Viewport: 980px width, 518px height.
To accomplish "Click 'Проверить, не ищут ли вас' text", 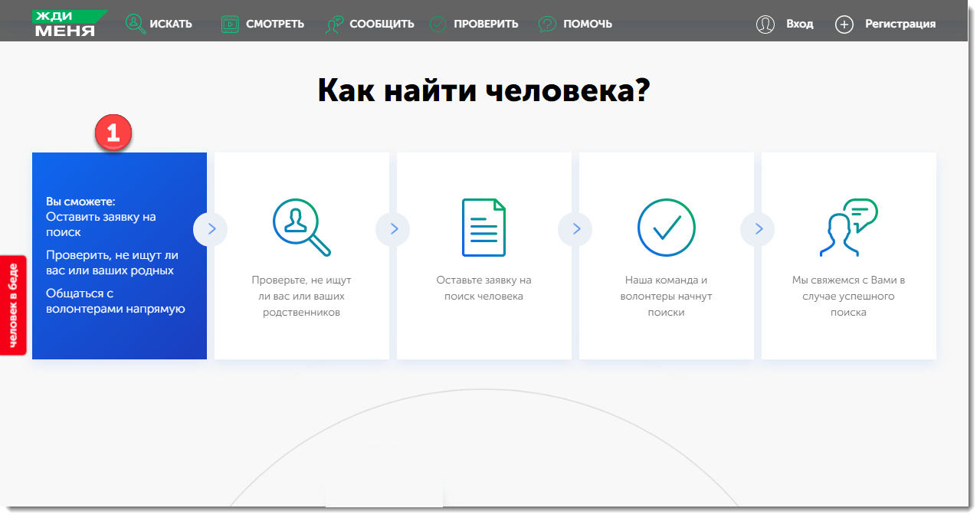I will point(112,263).
